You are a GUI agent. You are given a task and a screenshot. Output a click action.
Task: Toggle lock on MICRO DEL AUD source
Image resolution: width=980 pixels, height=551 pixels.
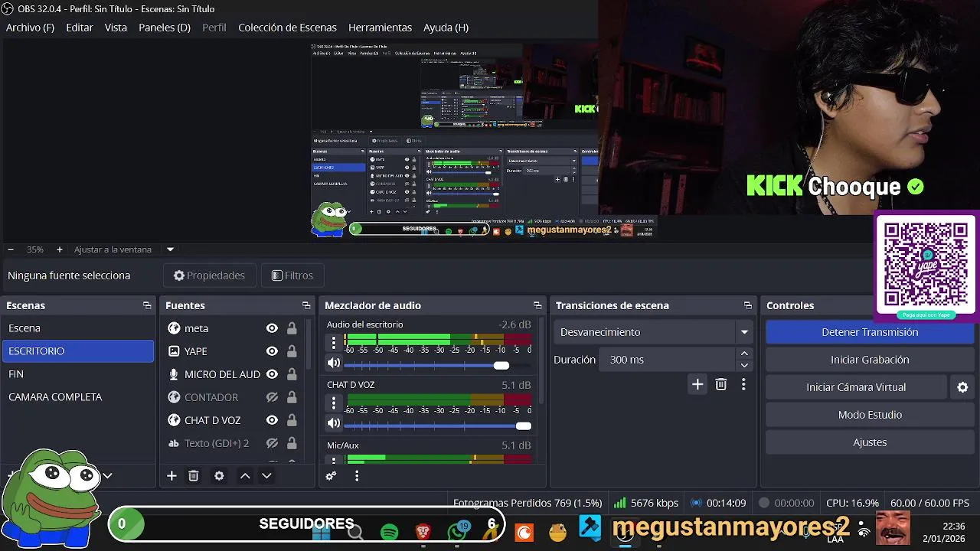[292, 374]
